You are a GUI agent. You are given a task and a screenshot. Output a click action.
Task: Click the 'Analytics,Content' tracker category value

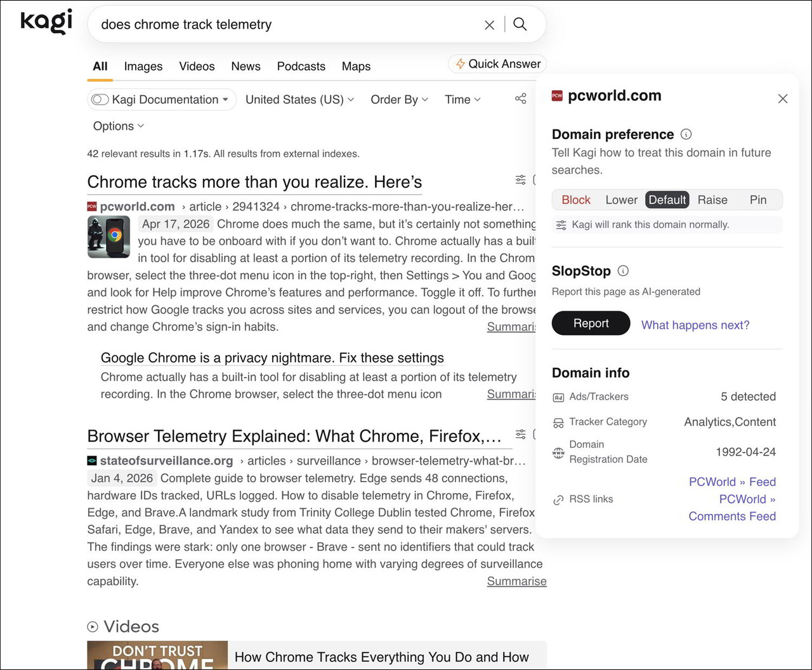point(730,422)
